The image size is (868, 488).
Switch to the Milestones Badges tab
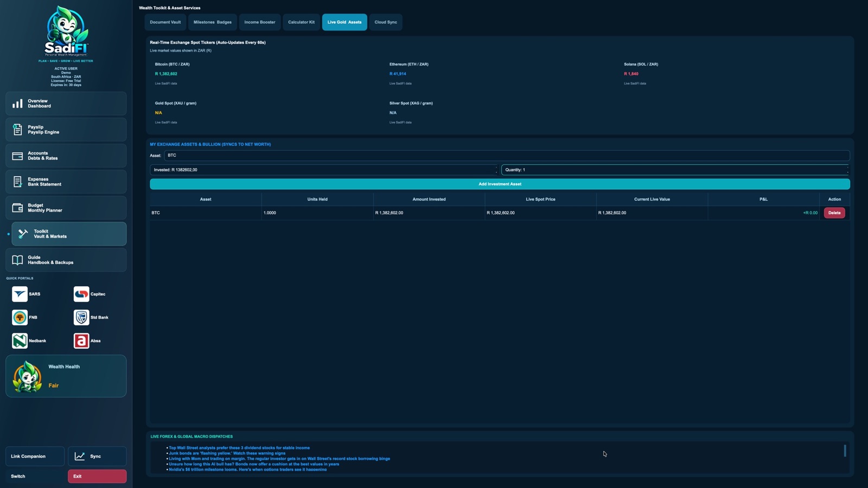(213, 22)
